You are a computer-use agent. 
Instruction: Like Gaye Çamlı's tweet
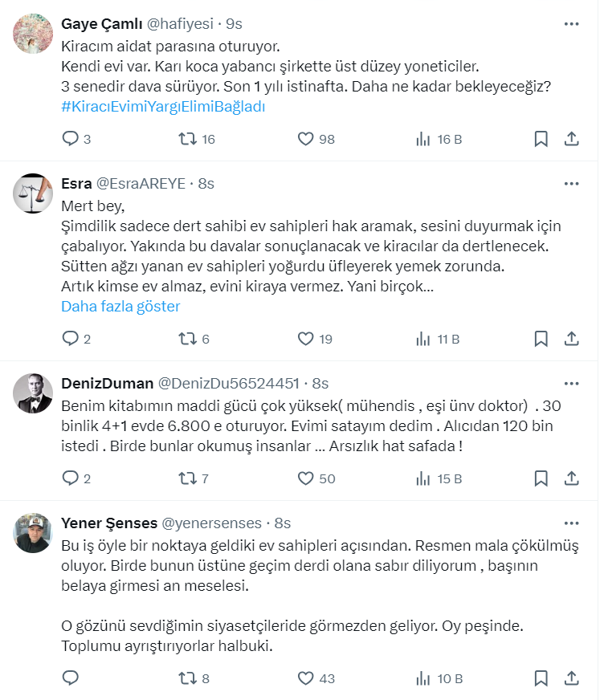pyautogui.click(x=305, y=139)
